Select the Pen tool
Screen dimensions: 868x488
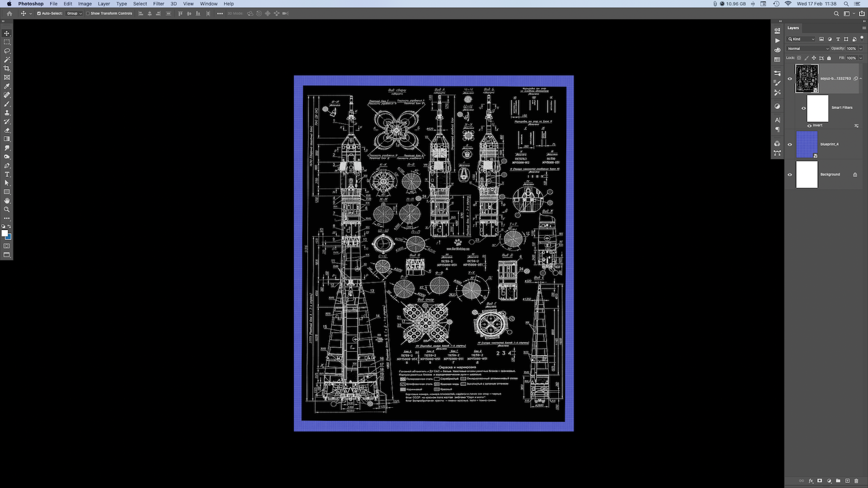[x=7, y=165]
